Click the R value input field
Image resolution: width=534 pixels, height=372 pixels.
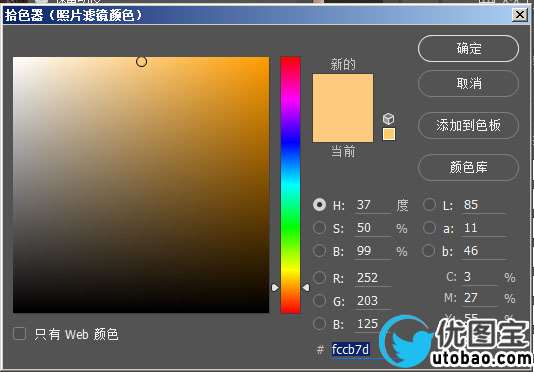tap(373, 278)
